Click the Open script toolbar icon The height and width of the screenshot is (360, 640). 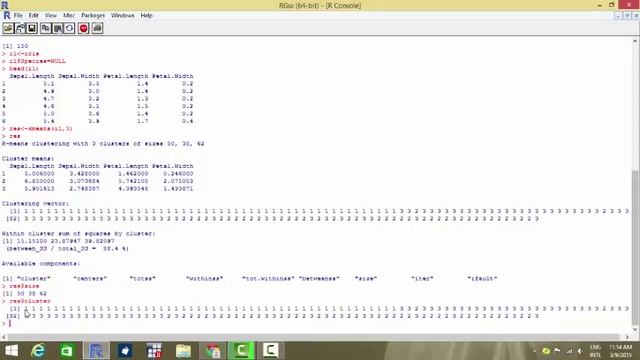tap(8, 28)
